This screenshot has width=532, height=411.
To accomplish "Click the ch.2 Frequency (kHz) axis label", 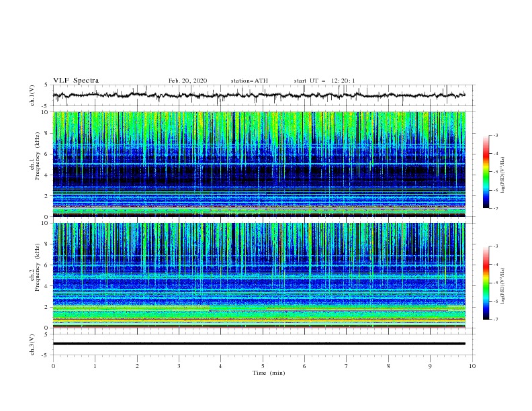I will [x=35, y=267].
